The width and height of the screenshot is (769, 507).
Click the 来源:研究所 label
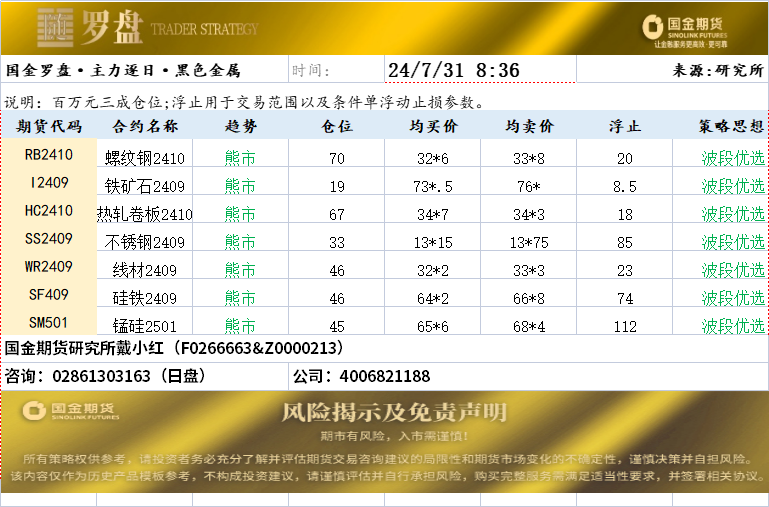(718, 70)
